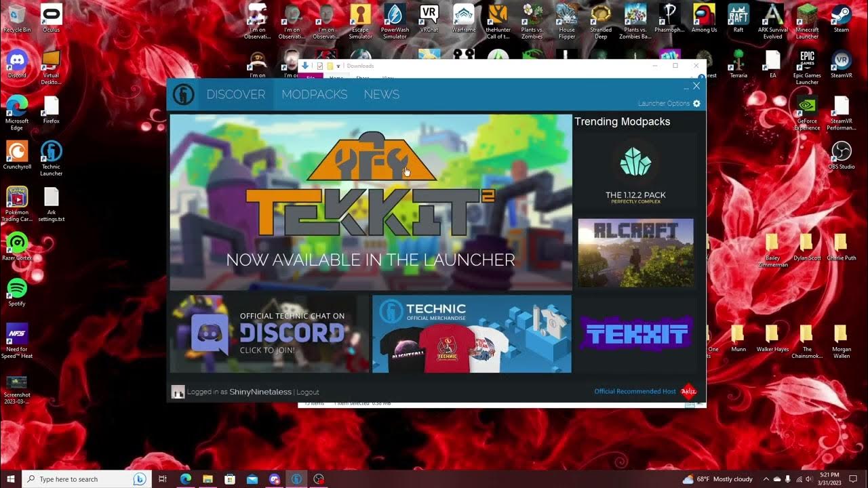Viewport: 868px width, 488px height.
Task: Open Task View on taskbar
Action: 163,479
